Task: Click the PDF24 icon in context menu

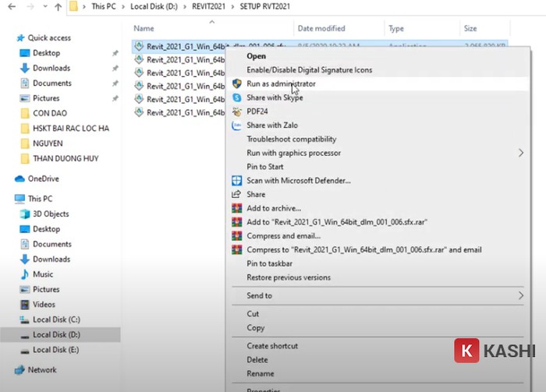Action: pos(237,111)
